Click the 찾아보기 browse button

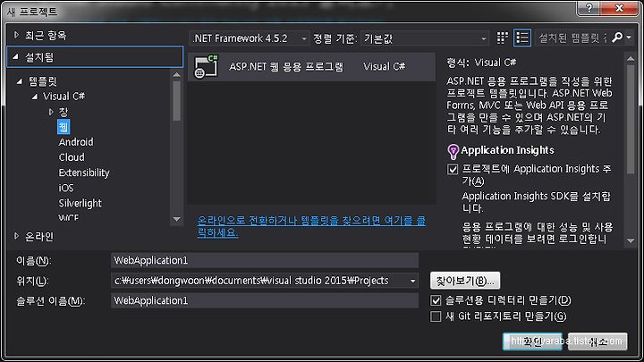coord(465,281)
